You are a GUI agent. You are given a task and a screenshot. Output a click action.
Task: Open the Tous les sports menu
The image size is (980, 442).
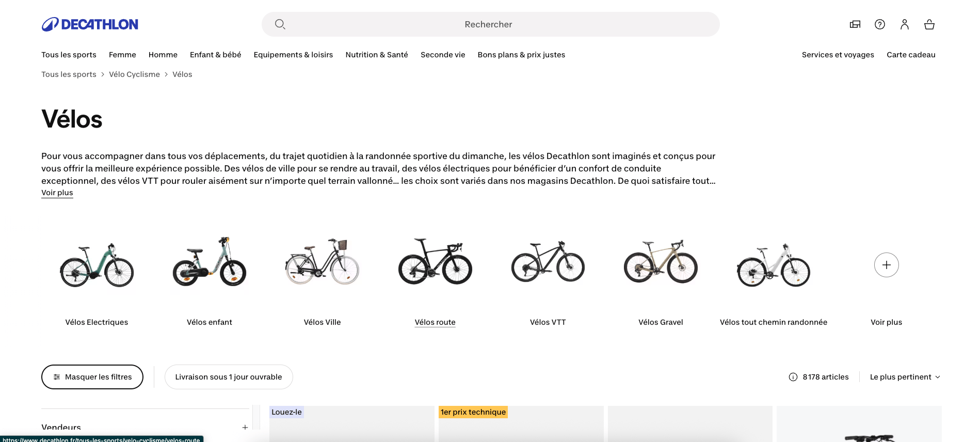(x=69, y=55)
